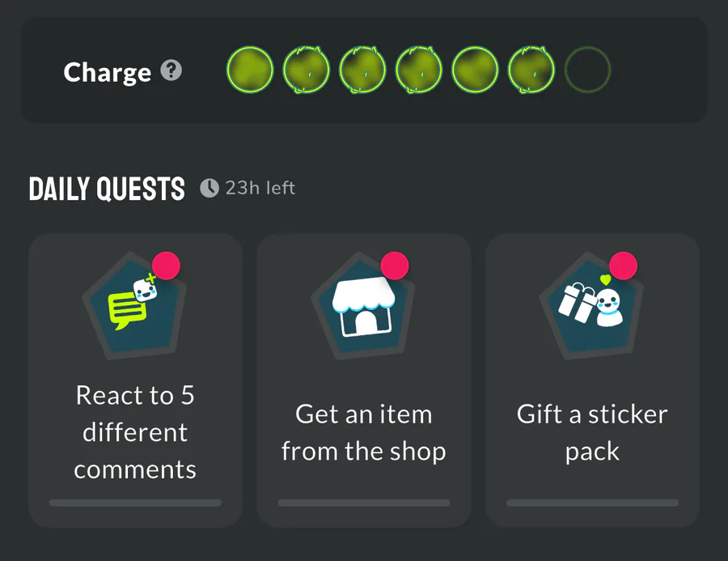The image size is (728, 561).
Task: Click the comment reaction quest pentagon icon
Action: point(134,305)
